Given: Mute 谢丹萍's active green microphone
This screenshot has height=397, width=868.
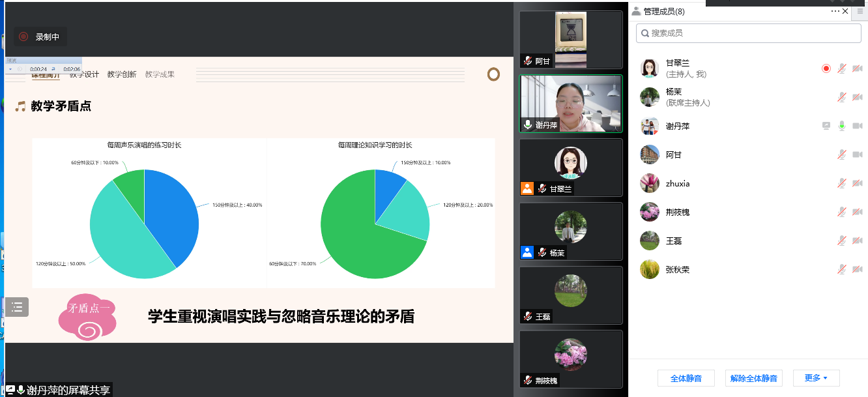Looking at the screenshot, I should 841,126.
